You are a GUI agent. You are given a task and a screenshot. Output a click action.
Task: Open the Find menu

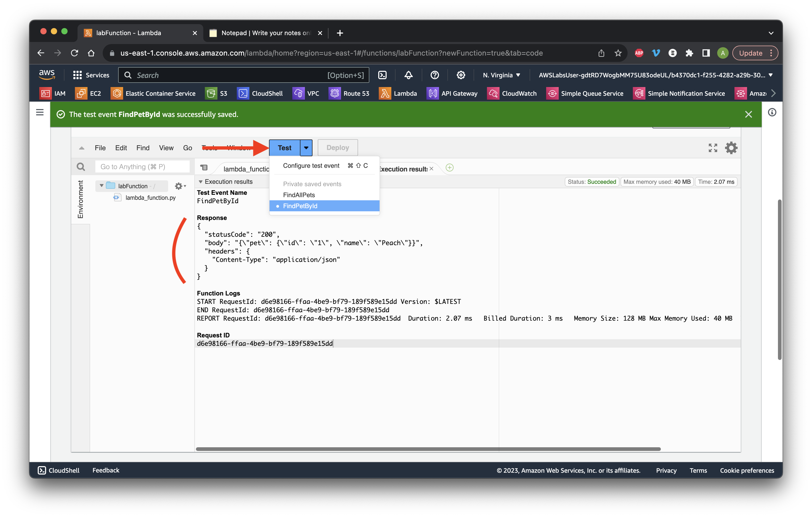tap(143, 148)
